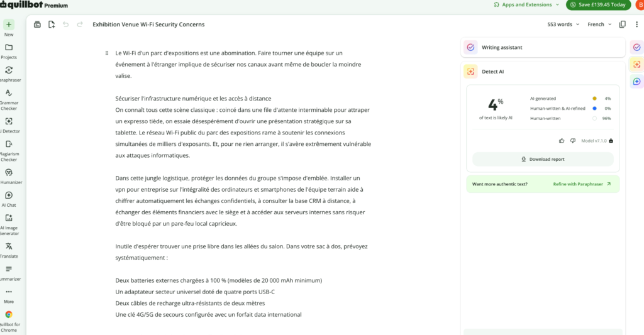Follow the Refine with Paraphraser link
The width and height of the screenshot is (644, 335).
point(582,184)
